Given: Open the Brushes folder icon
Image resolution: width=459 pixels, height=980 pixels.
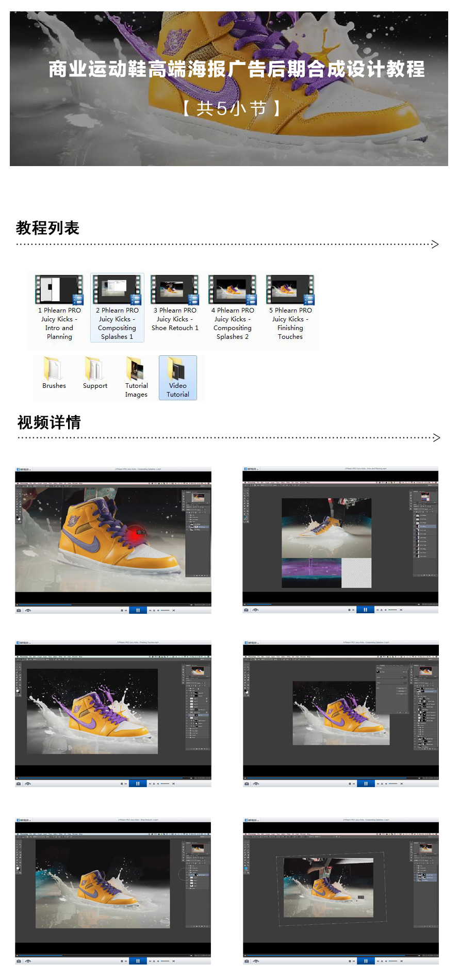Looking at the screenshot, I should pos(54,368).
